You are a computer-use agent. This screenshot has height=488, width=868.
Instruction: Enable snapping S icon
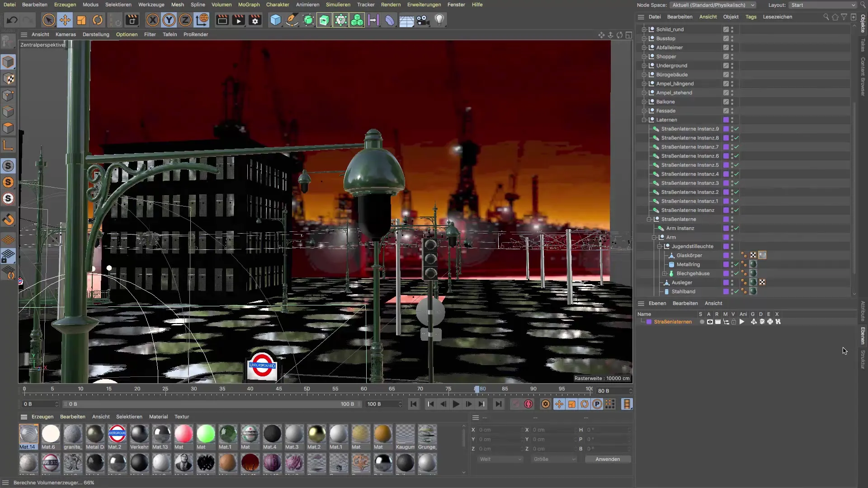pos(8,166)
